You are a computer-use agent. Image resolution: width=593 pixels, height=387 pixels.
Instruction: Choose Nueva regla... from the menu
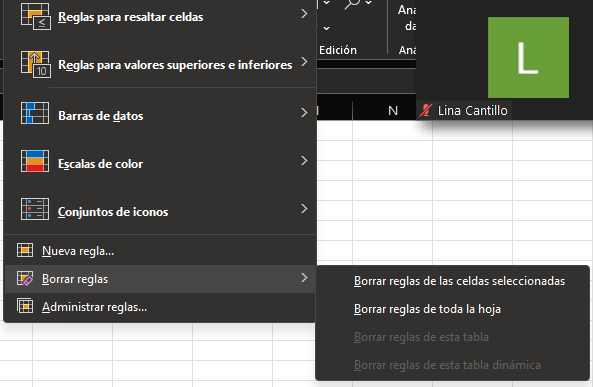(160, 250)
